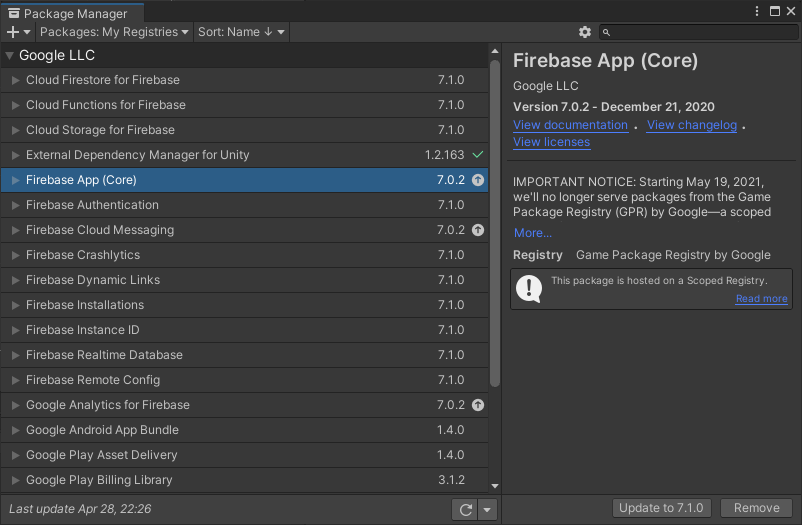Click package list scrollbar thumb
The height and width of the screenshot is (525, 802).
click(495, 224)
